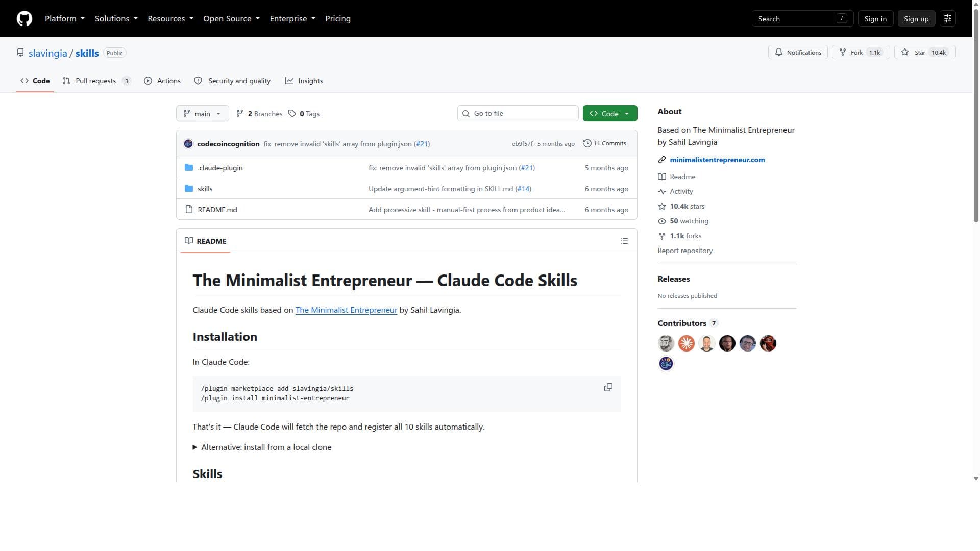This screenshot has width=980, height=551.
Task: Click the book icon beside Readme
Action: tap(662, 177)
